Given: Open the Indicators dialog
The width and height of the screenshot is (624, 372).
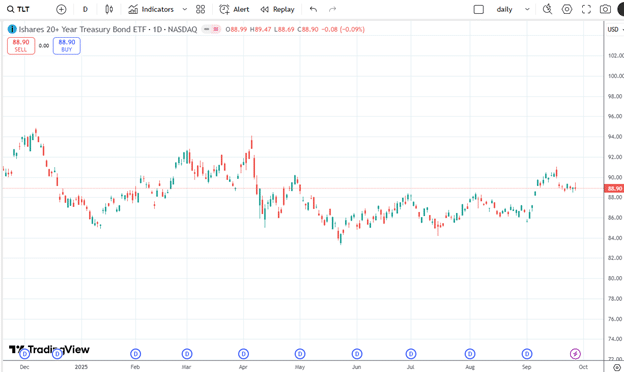Looking at the screenshot, I should (151, 9).
